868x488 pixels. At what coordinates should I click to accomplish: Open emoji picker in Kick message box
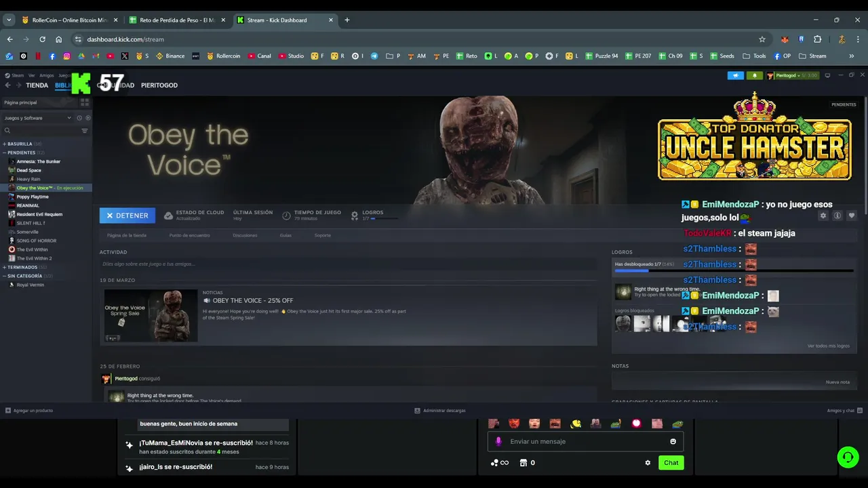tap(673, 441)
